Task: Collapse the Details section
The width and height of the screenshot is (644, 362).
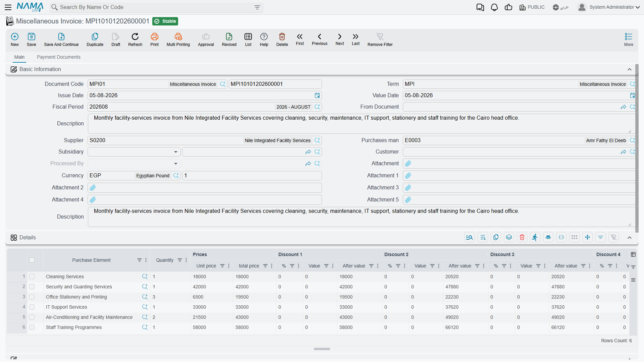Action: tap(630, 237)
